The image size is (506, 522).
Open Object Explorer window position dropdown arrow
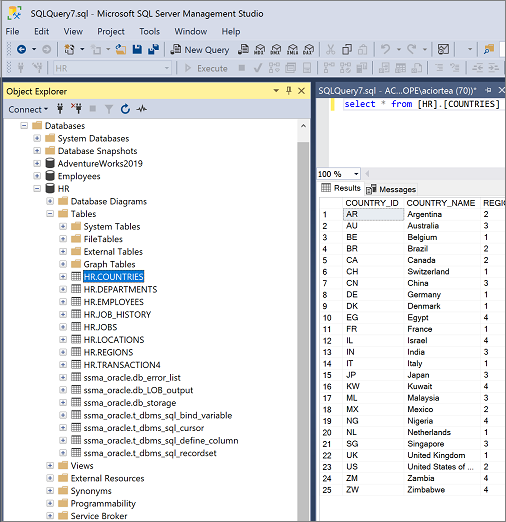276,91
